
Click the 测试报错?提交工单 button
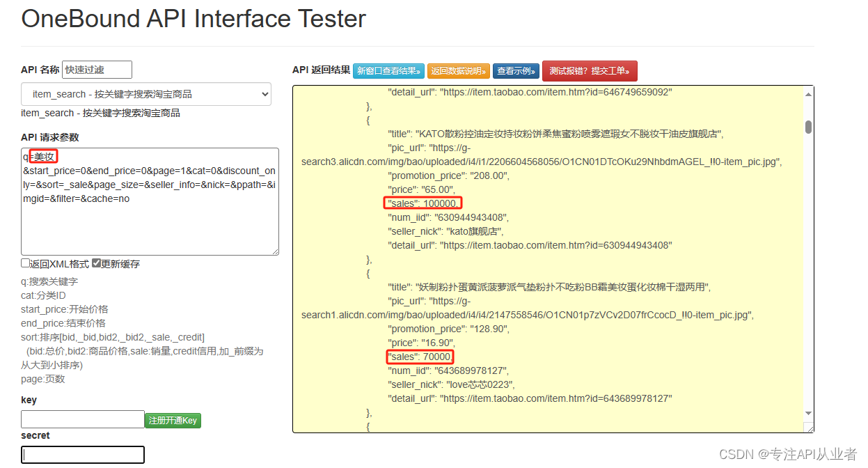[590, 71]
